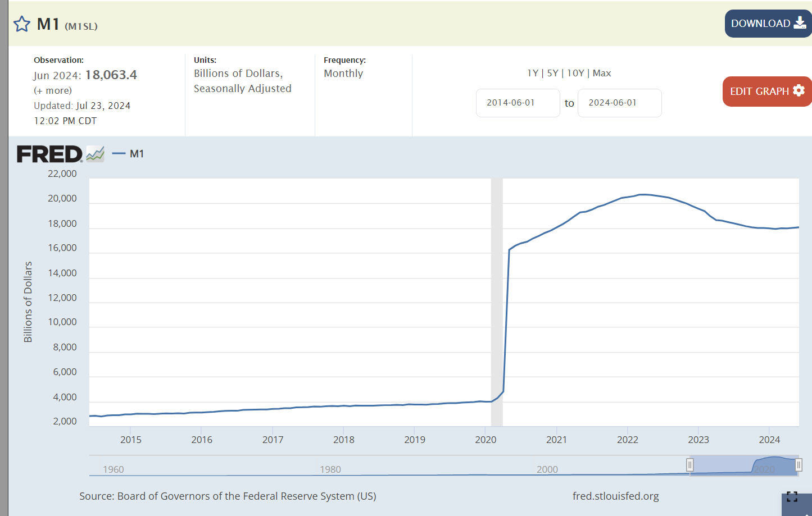
Task: Click the right handle of range slider
Action: (798, 465)
